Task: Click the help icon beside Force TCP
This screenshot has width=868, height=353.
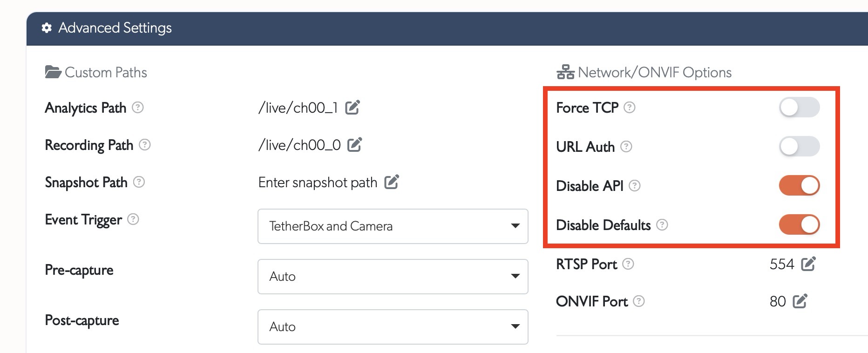Action: 630,108
